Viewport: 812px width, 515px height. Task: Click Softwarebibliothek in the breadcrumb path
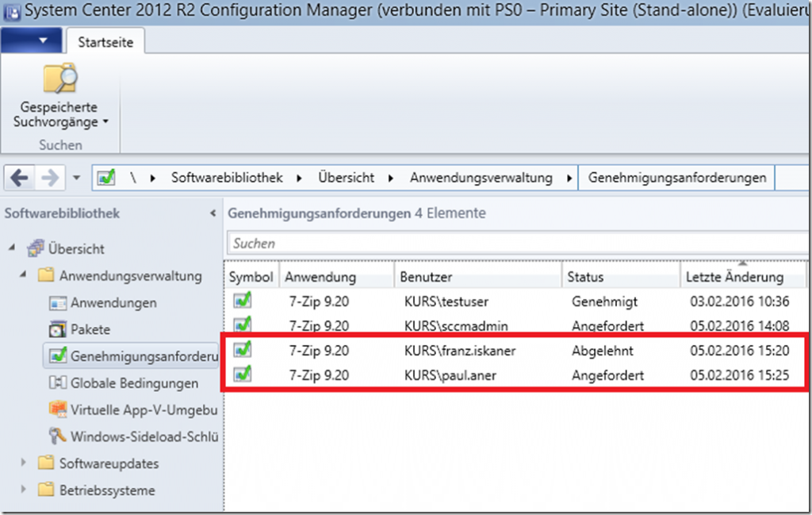(227, 178)
